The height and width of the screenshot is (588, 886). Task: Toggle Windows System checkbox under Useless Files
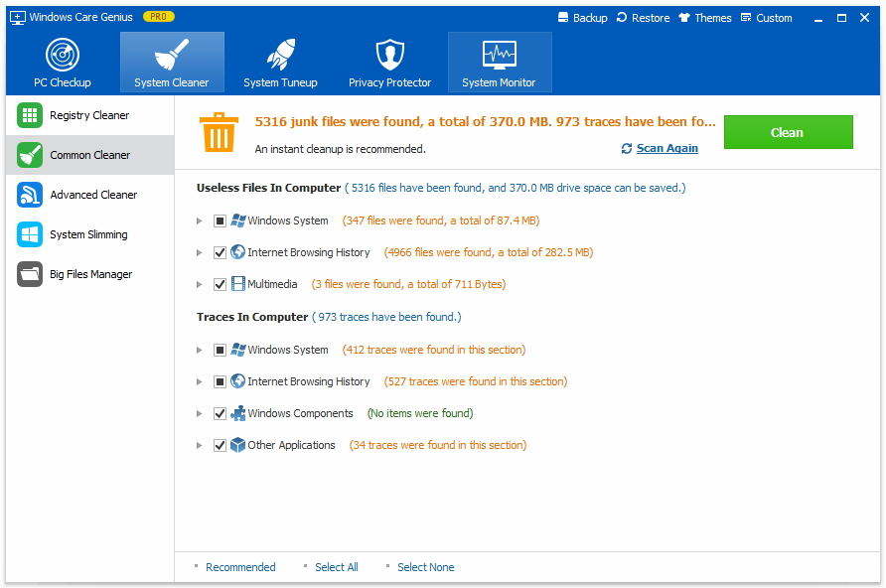pos(220,220)
